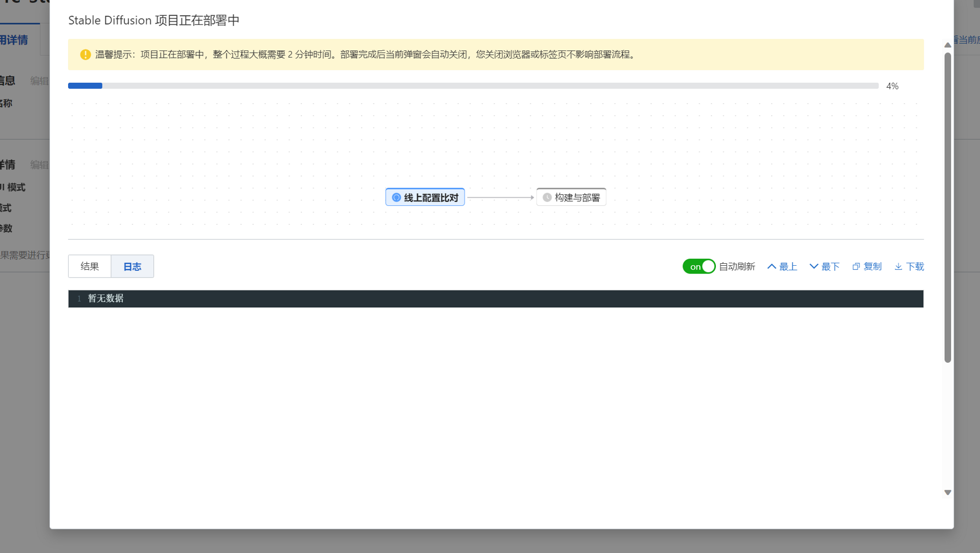
Task: Switch to the 结果 tab
Action: coord(89,266)
